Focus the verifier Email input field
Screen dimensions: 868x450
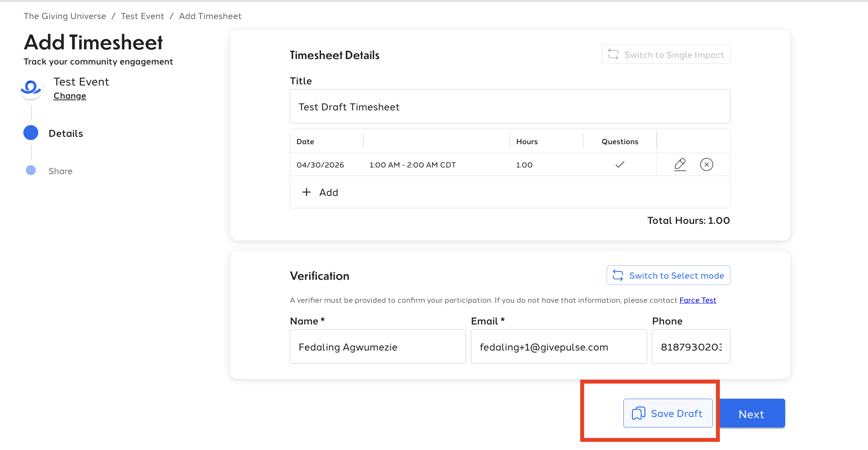pyautogui.click(x=559, y=347)
